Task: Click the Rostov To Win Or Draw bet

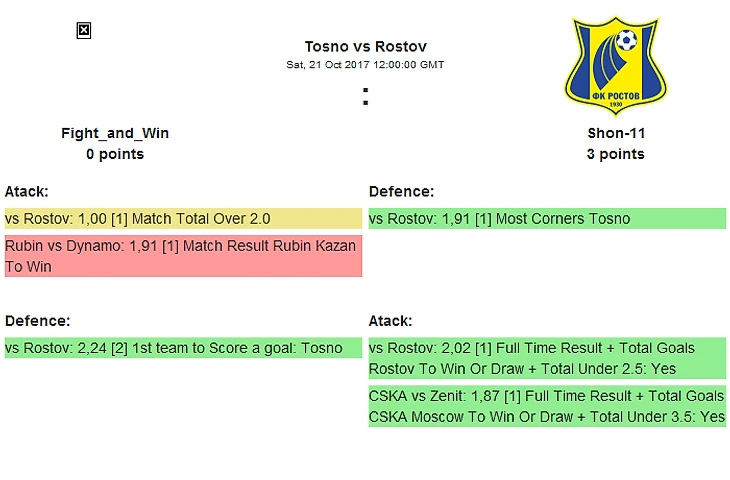Action: coord(547,358)
